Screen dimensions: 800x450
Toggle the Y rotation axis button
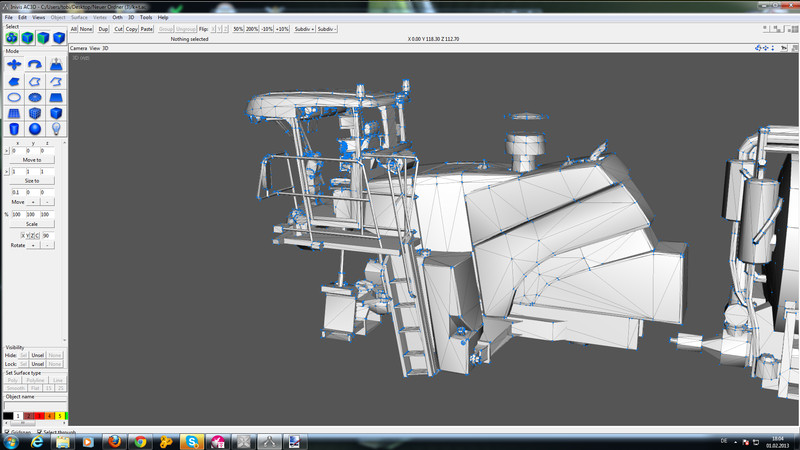28,235
